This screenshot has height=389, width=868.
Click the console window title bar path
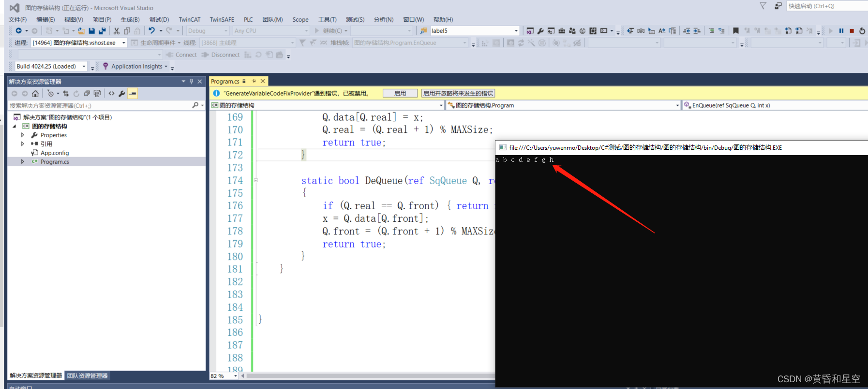click(x=645, y=147)
